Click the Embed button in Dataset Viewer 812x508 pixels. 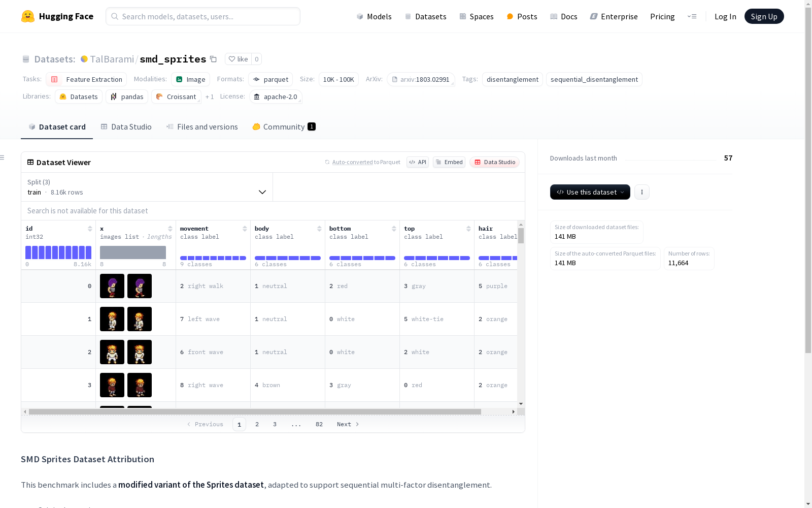click(x=449, y=162)
